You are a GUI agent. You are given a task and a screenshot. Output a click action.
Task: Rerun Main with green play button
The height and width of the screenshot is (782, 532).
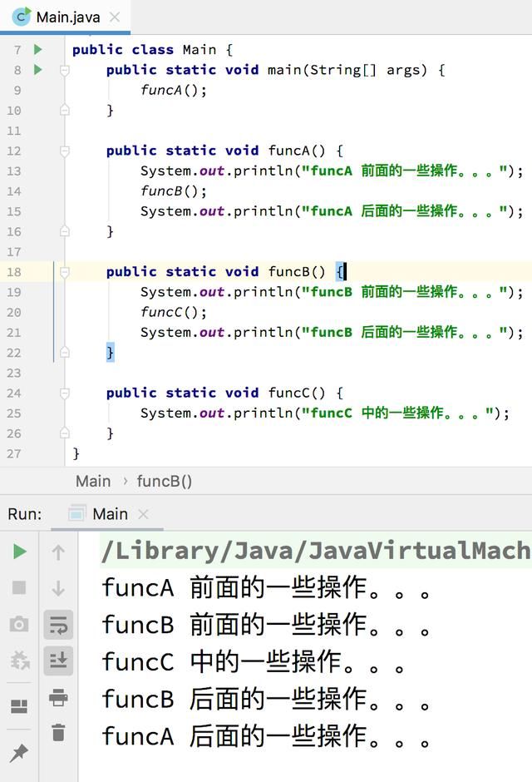19,552
